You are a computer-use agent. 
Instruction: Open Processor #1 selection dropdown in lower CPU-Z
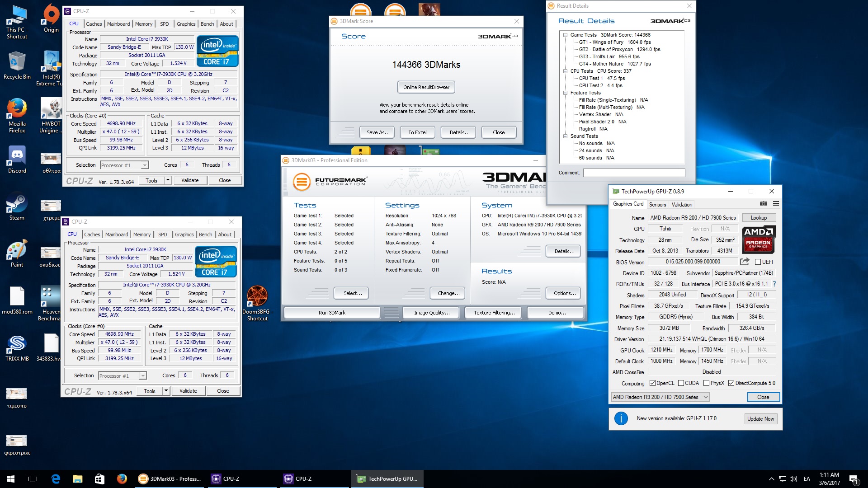123,376
